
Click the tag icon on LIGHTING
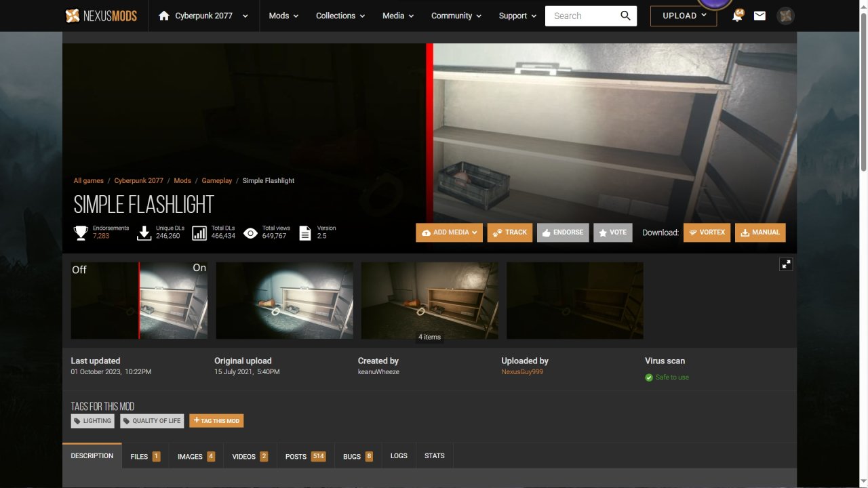[x=77, y=421]
